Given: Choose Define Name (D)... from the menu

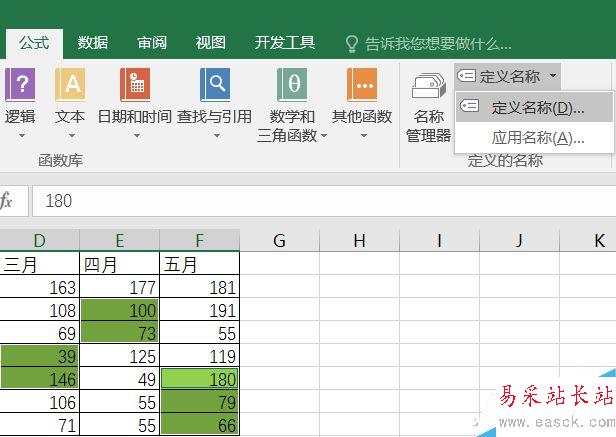Looking at the screenshot, I should [537, 108].
